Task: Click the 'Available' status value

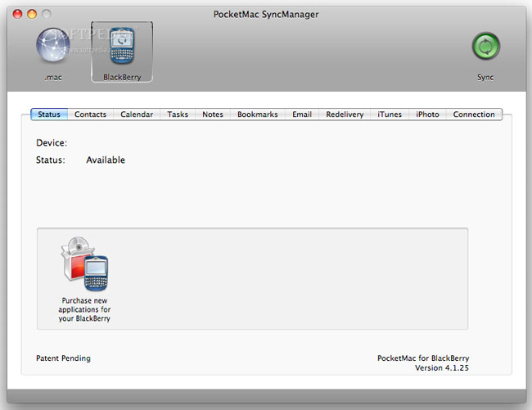Action: coord(106,160)
